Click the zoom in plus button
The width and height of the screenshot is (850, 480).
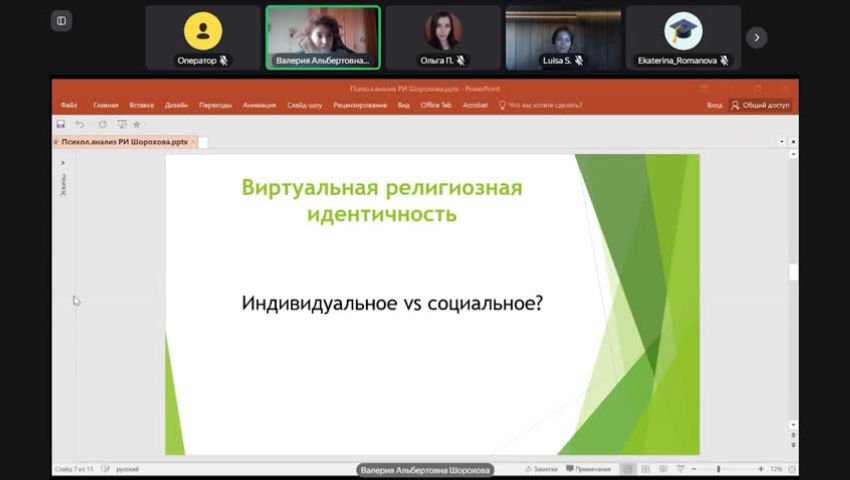[x=761, y=469]
